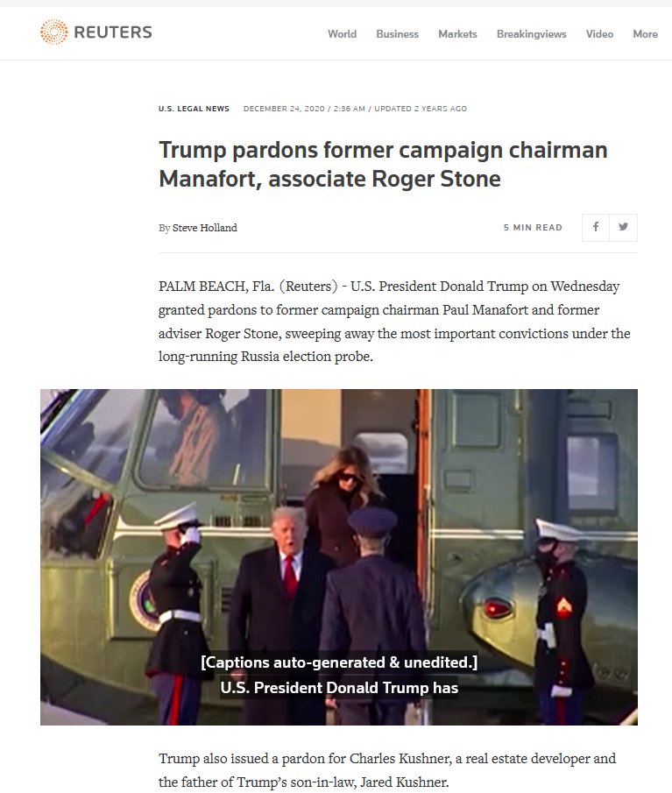Click the REUTERS wordmark text
This screenshot has width=672, height=793.
coord(113,32)
